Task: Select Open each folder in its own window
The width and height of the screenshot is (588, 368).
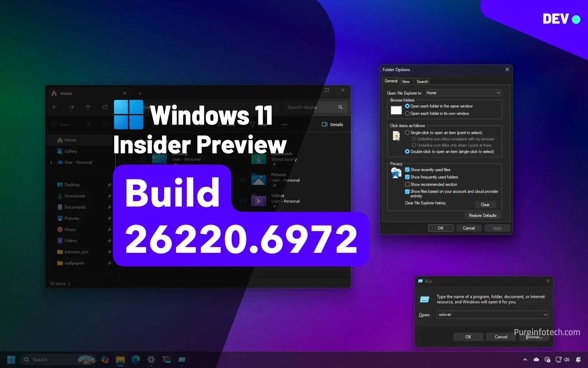Action: click(x=437, y=114)
